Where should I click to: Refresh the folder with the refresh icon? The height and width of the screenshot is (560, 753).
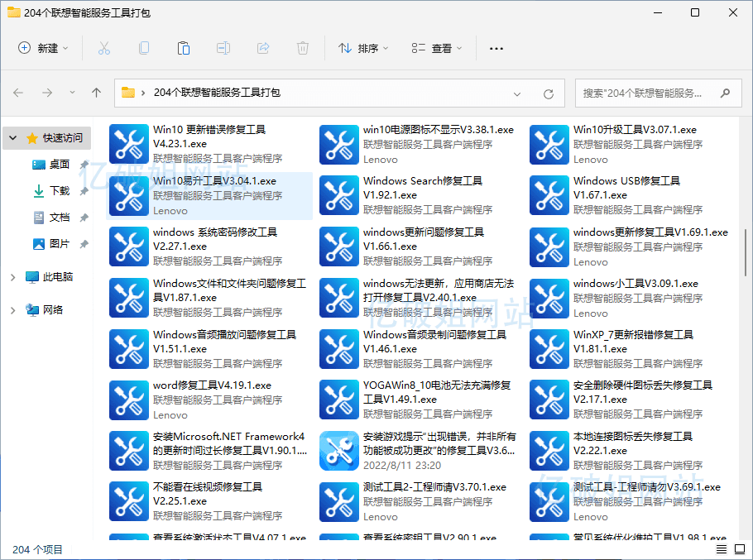548,94
